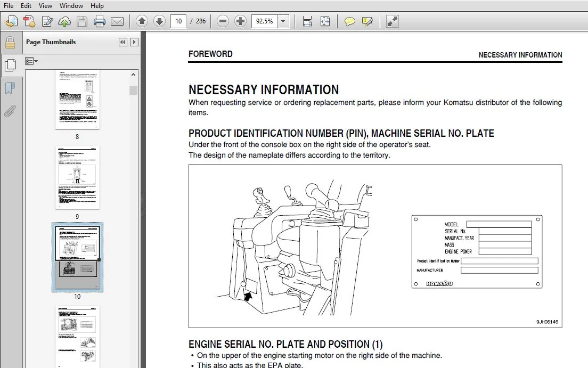
Task: Click the nameplate ENGINE POWER label
Action: [x=458, y=252]
